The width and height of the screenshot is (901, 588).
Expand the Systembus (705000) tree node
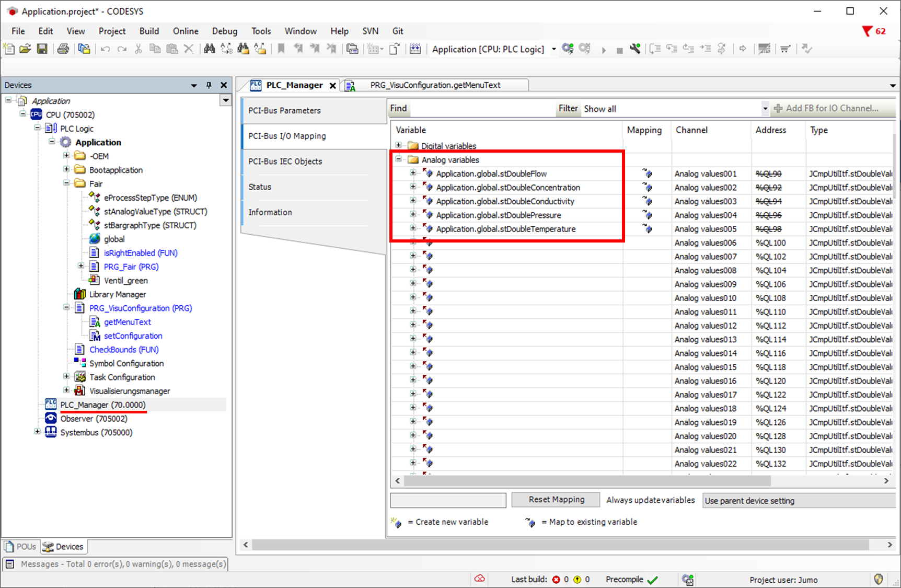tap(37, 432)
